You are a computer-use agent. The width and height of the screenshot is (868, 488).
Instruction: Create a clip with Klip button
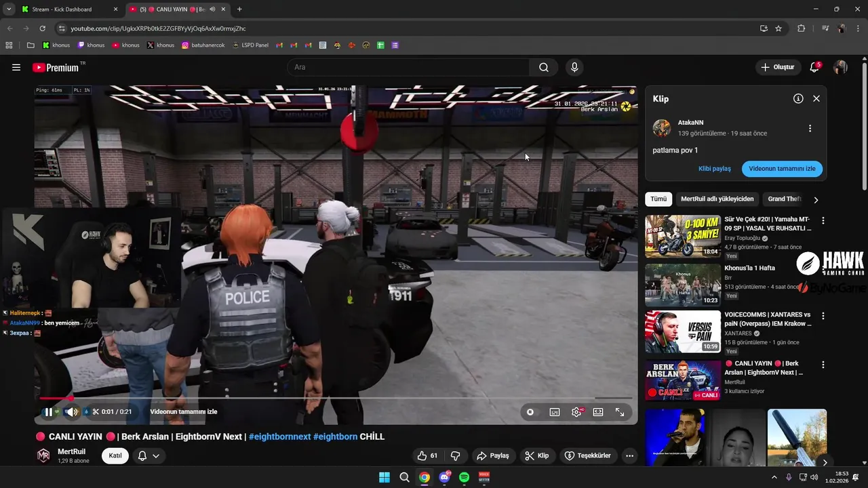click(x=537, y=455)
